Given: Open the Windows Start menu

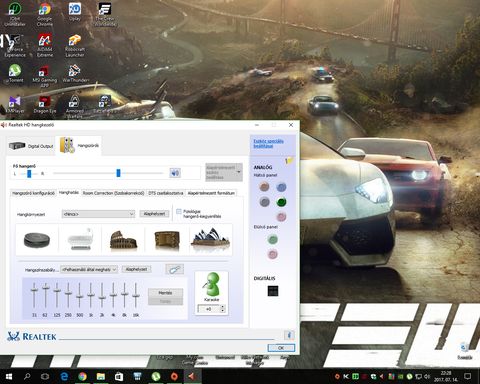Looking at the screenshot, I should [x=9, y=377].
